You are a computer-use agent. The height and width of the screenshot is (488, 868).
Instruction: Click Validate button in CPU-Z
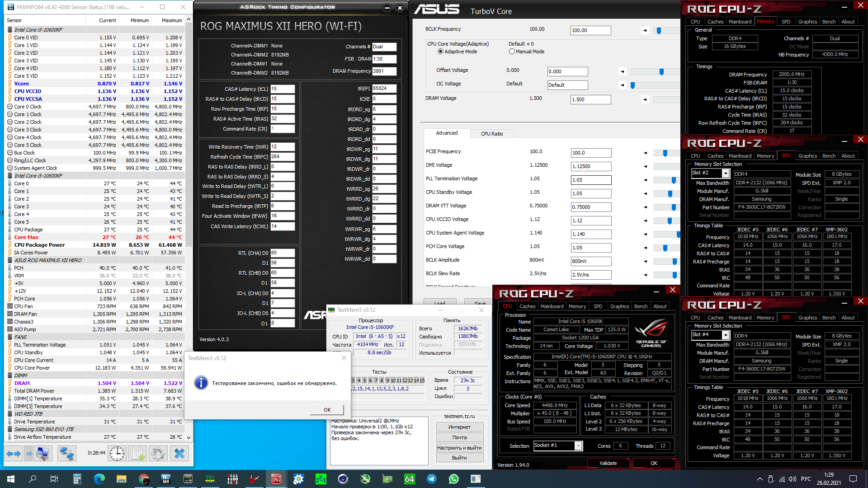click(x=608, y=463)
